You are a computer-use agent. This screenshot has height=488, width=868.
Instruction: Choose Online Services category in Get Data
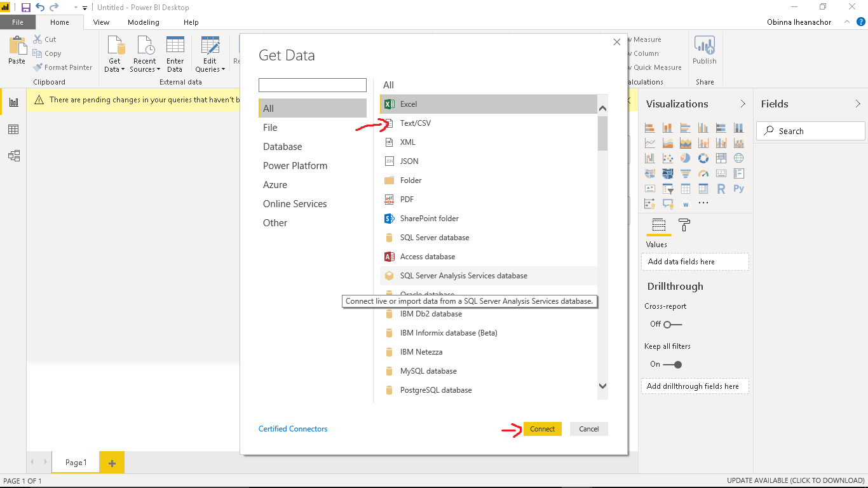(x=313, y=203)
